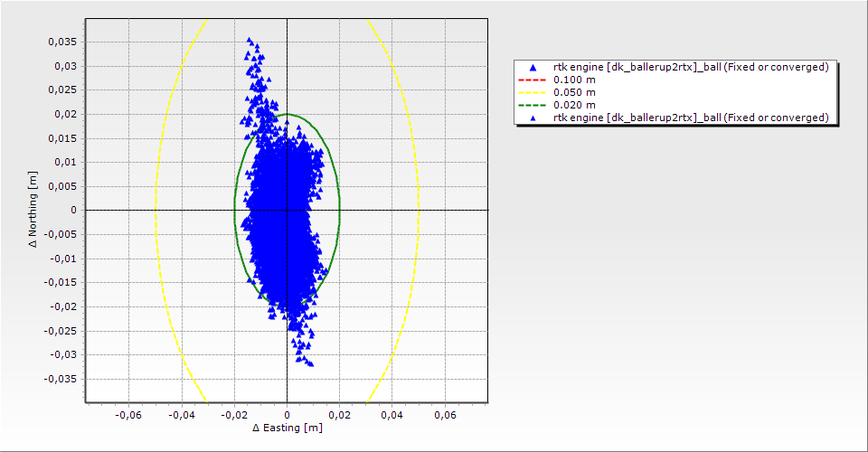Select the 0.020 m legend label

[575, 105]
